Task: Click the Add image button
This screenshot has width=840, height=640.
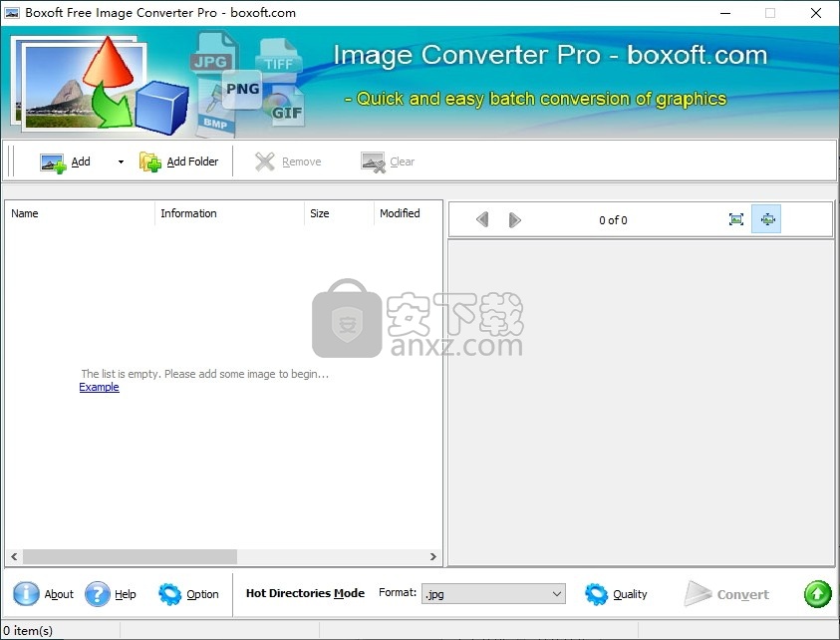Action: (66, 161)
